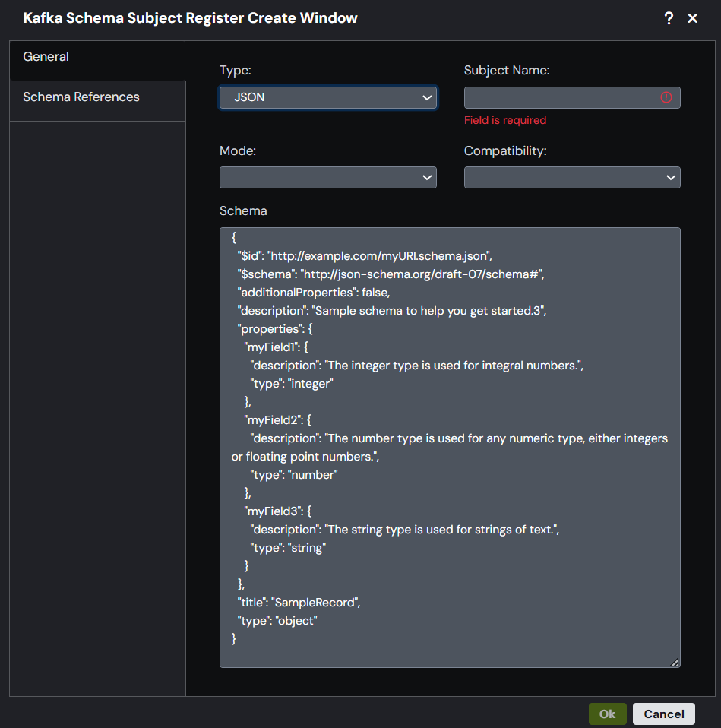This screenshot has height=728, width=721.
Task: Click the "title": "SampleRecord" line
Action: pos(299,603)
